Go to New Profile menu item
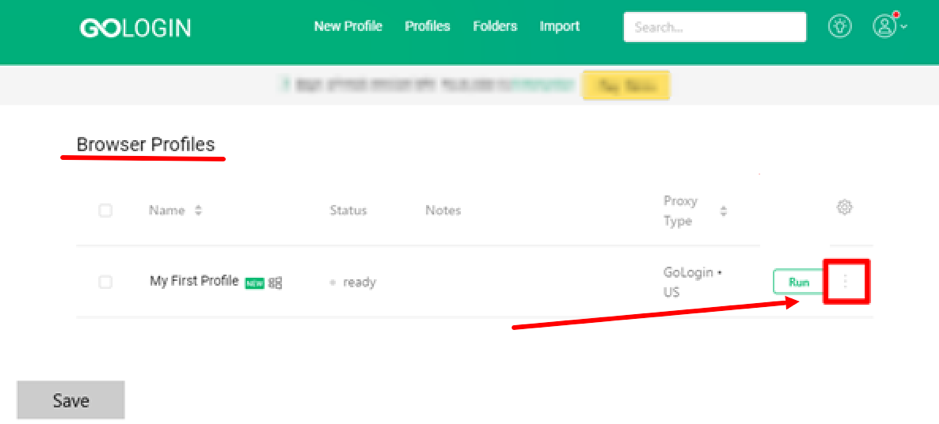This screenshot has height=424, width=939. click(x=348, y=26)
